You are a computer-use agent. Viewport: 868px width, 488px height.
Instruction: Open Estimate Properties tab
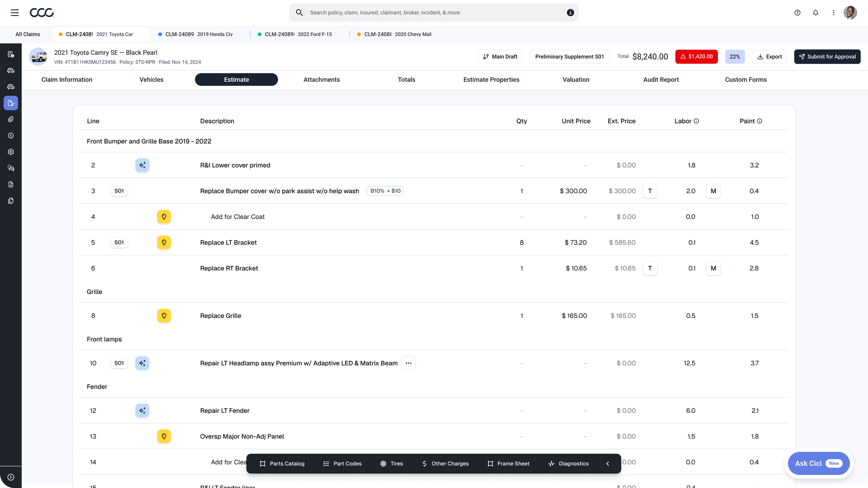tap(491, 79)
